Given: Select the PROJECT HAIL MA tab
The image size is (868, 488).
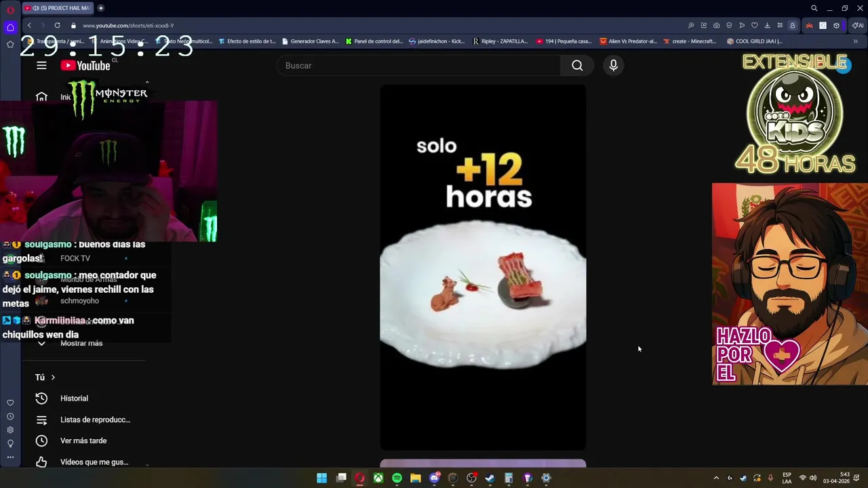Looking at the screenshot, I should click(57, 8).
